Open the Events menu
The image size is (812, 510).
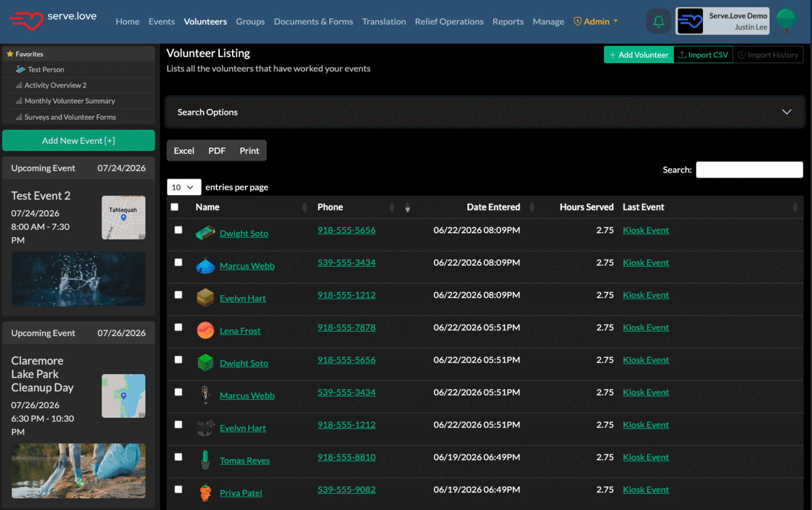pyautogui.click(x=161, y=21)
